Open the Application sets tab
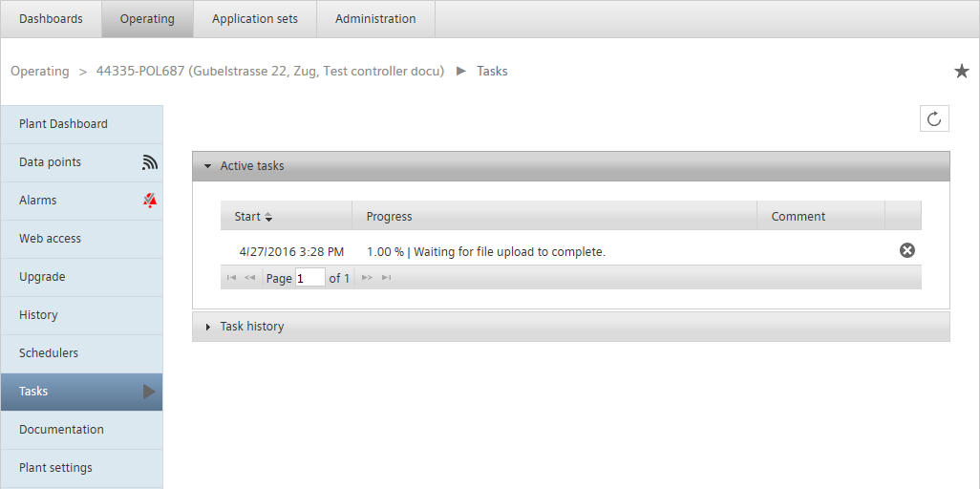Image resolution: width=980 pixels, height=489 pixels. pos(255,19)
